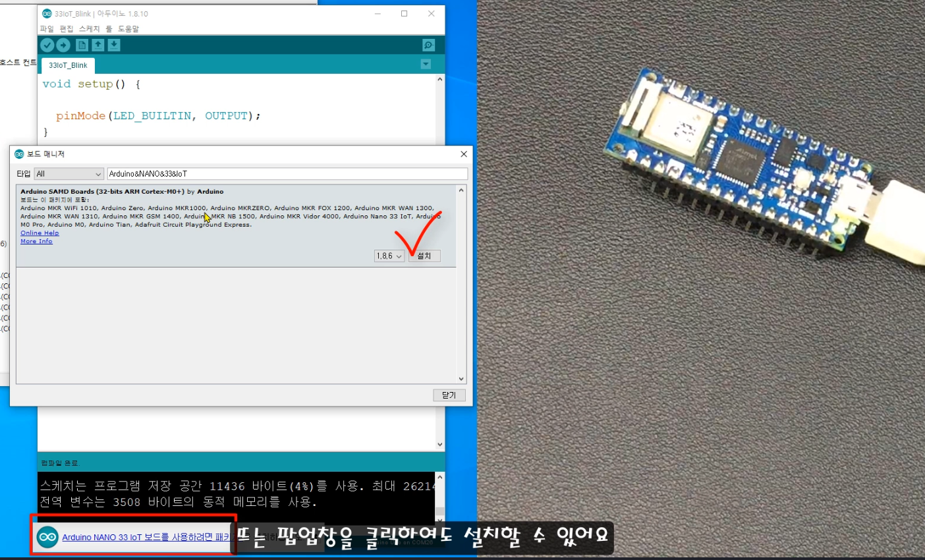Click the void setup() code line
The image size is (925, 560).
91,84
